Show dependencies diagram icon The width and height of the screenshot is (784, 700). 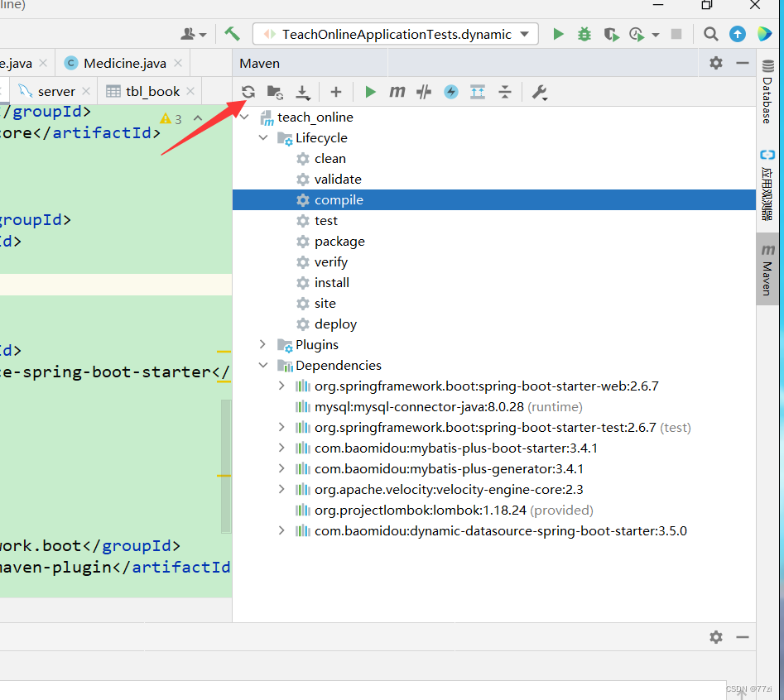(478, 92)
